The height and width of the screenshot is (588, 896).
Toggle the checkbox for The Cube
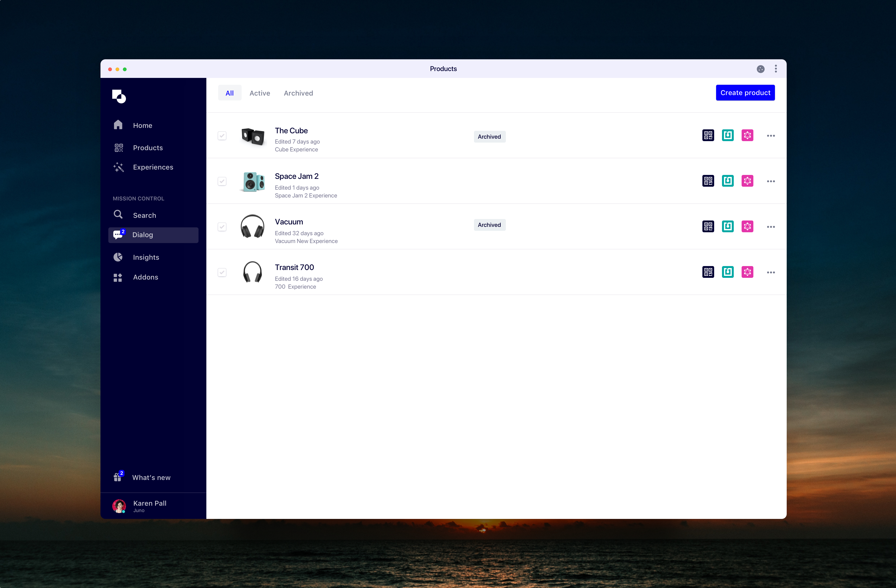[222, 135]
